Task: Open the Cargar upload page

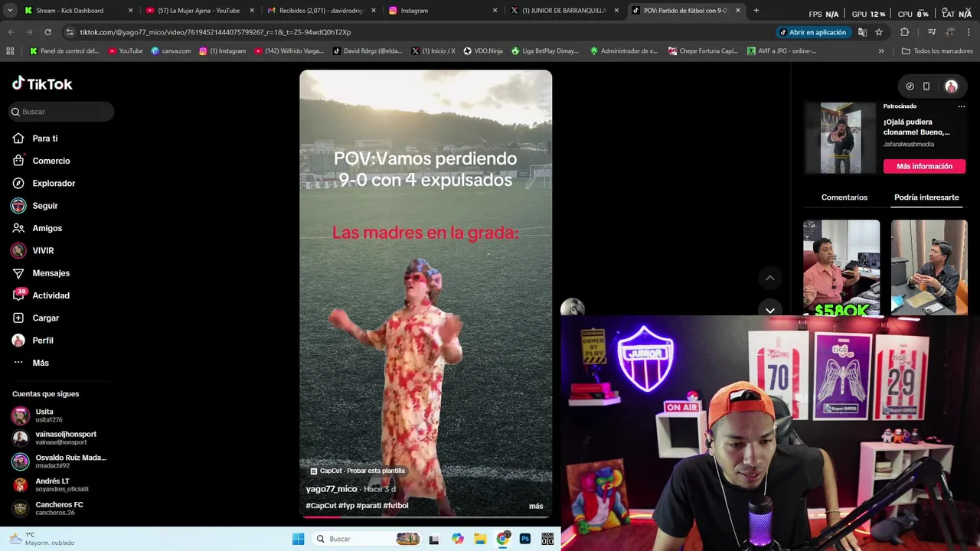Action: coord(45,318)
